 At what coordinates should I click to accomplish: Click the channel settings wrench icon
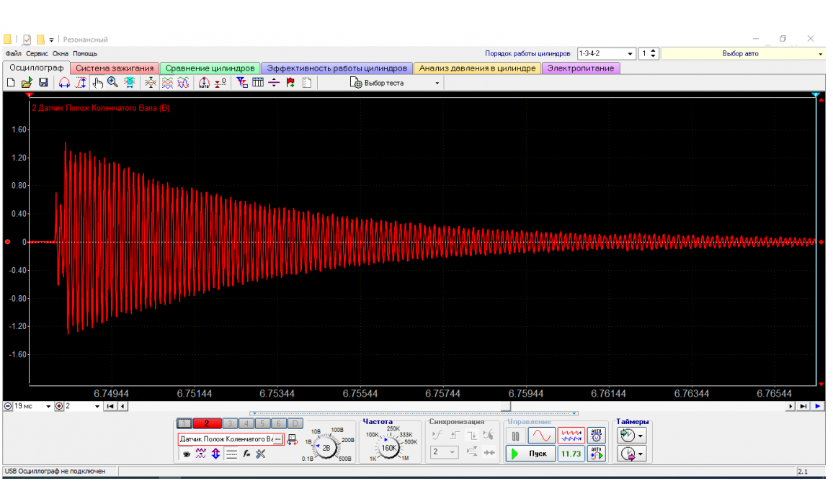[261, 454]
